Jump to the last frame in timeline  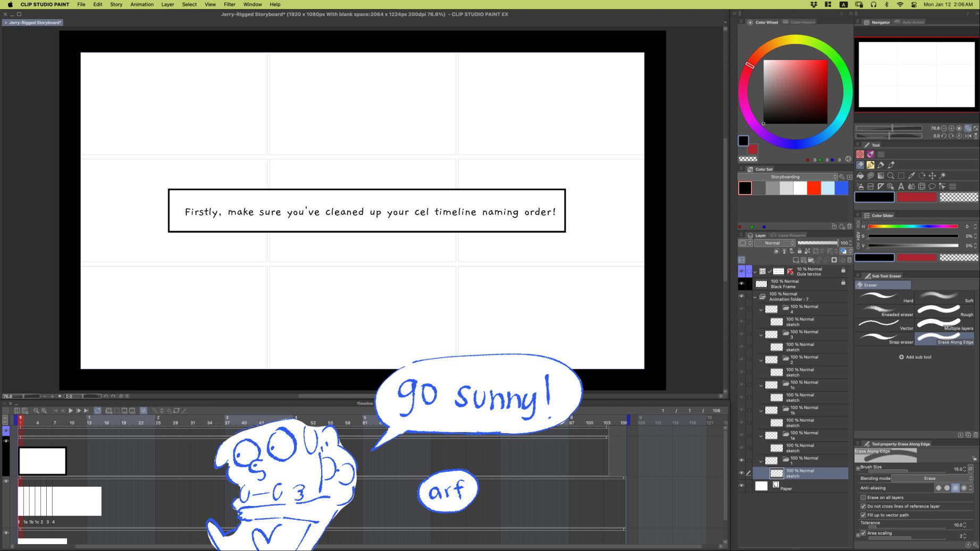click(86, 411)
